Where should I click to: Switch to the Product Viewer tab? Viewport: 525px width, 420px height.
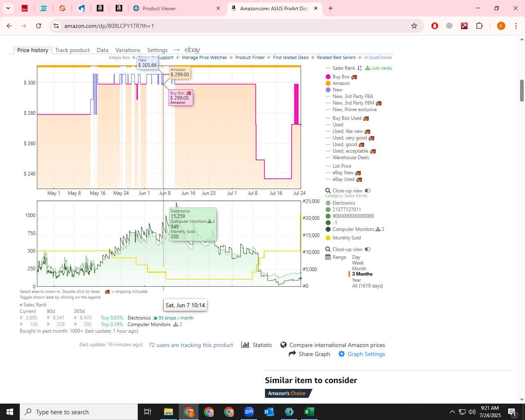click(176, 8)
